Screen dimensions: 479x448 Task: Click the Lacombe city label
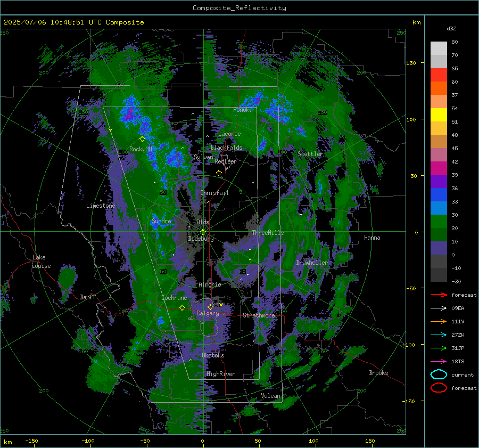point(229,134)
